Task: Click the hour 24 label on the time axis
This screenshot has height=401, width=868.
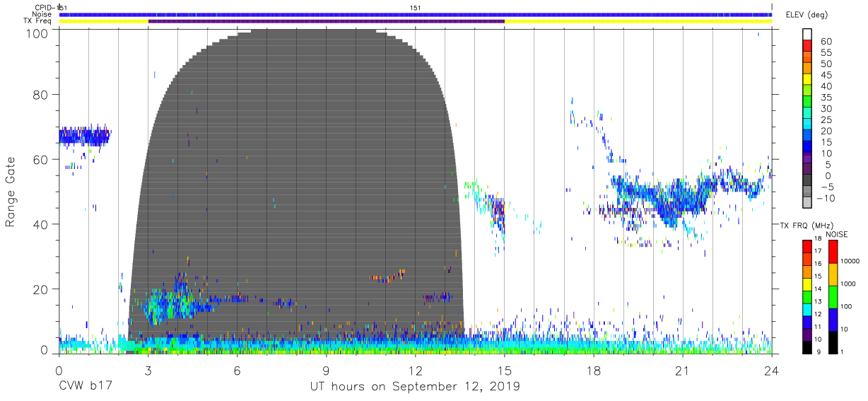Action: pyautogui.click(x=772, y=371)
